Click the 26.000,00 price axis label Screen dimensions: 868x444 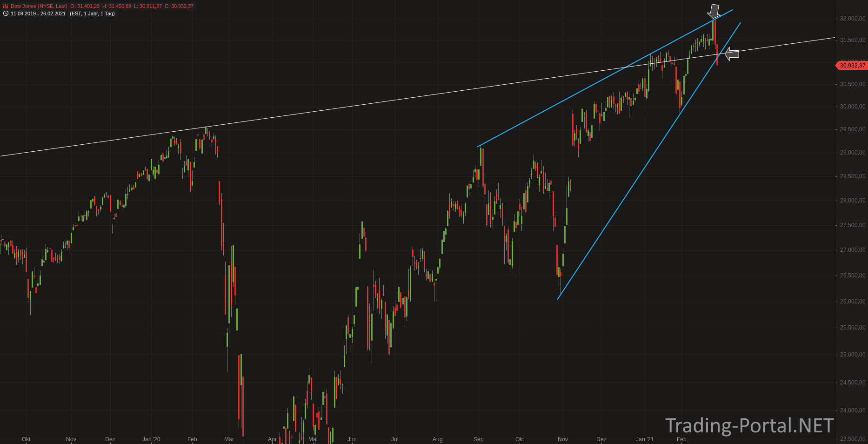pyautogui.click(x=852, y=302)
